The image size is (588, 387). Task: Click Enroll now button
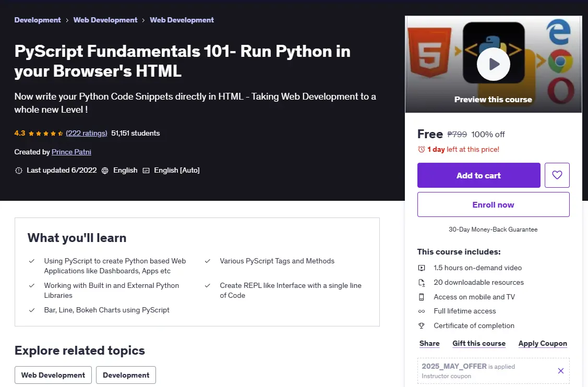(x=494, y=204)
